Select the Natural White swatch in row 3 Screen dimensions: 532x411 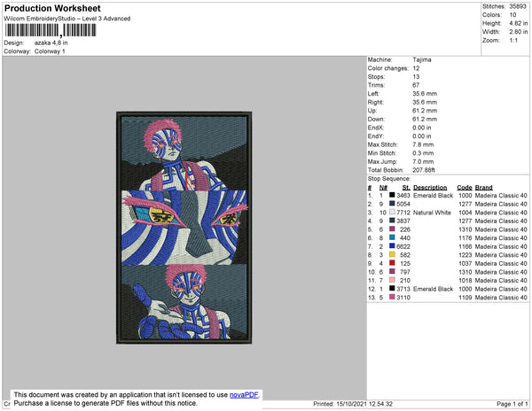pyautogui.click(x=392, y=212)
